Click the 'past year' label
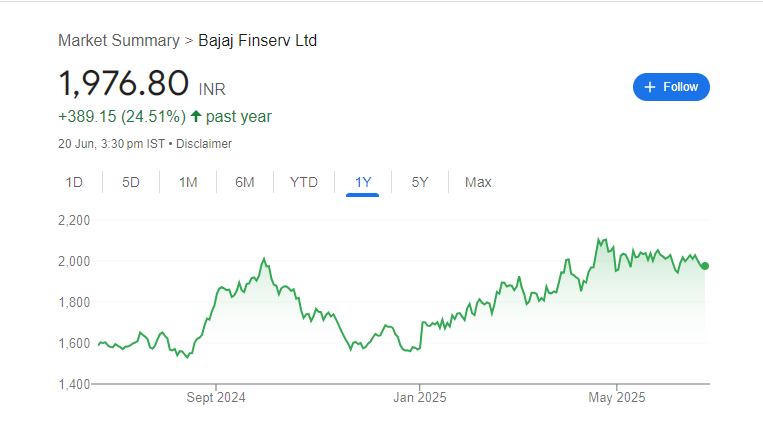Image resolution: width=763 pixels, height=422 pixels. coord(238,117)
